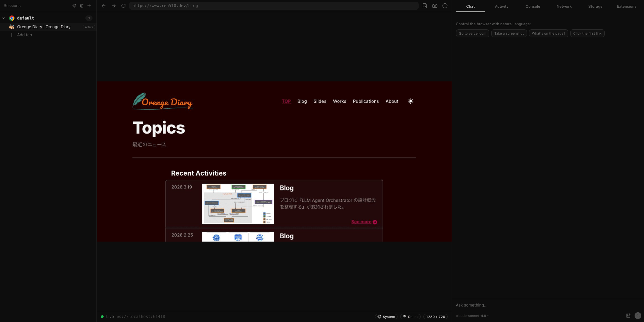Image resolution: width=644 pixels, height=322 pixels.
Task: Click the Blog heading of 2026.2.25 entry
Action: (287, 236)
